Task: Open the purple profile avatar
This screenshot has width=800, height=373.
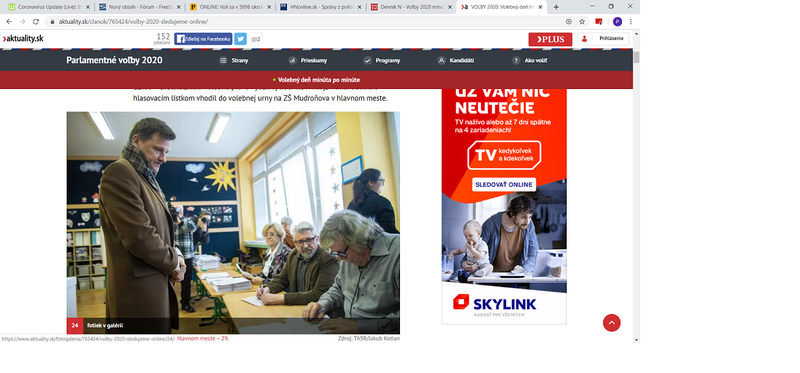Action: pyautogui.click(x=617, y=21)
